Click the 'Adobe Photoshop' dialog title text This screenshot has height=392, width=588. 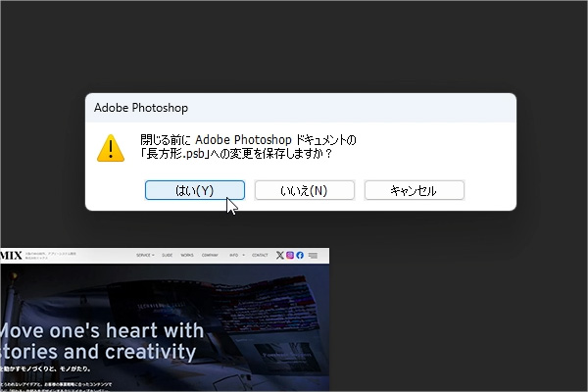coord(141,108)
